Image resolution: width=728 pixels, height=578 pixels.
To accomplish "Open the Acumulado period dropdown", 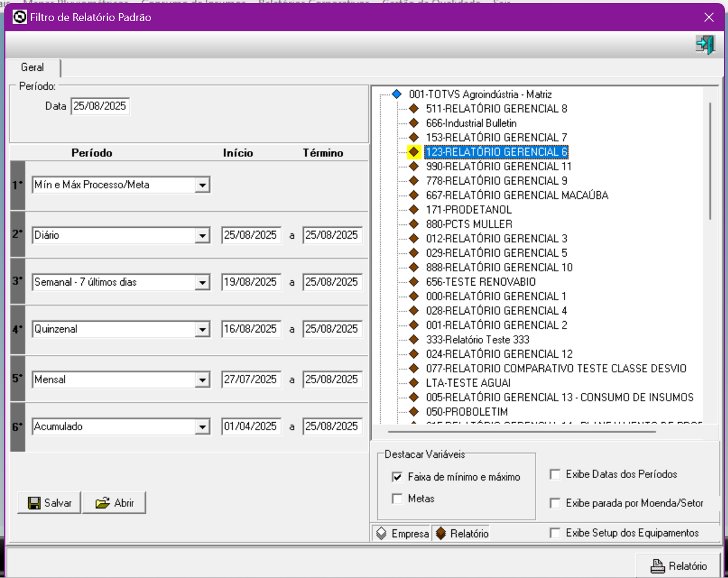I will tap(203, 427).
